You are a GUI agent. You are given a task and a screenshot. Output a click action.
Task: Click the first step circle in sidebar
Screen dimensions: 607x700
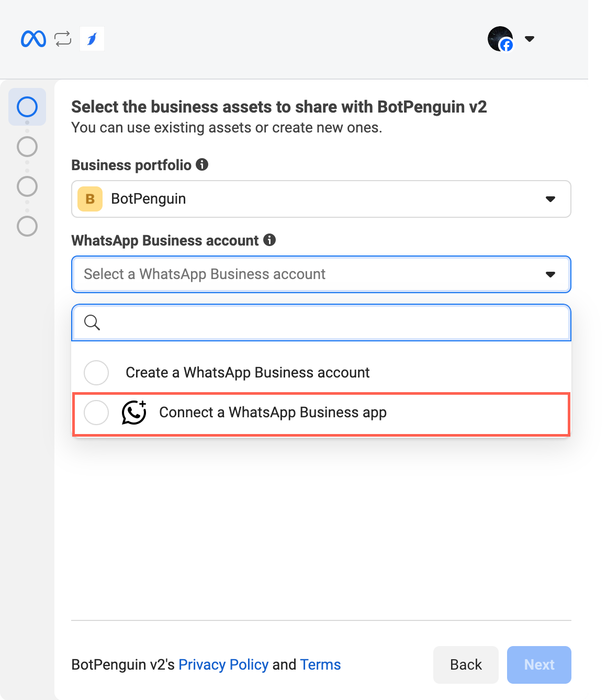coord(27,107)
